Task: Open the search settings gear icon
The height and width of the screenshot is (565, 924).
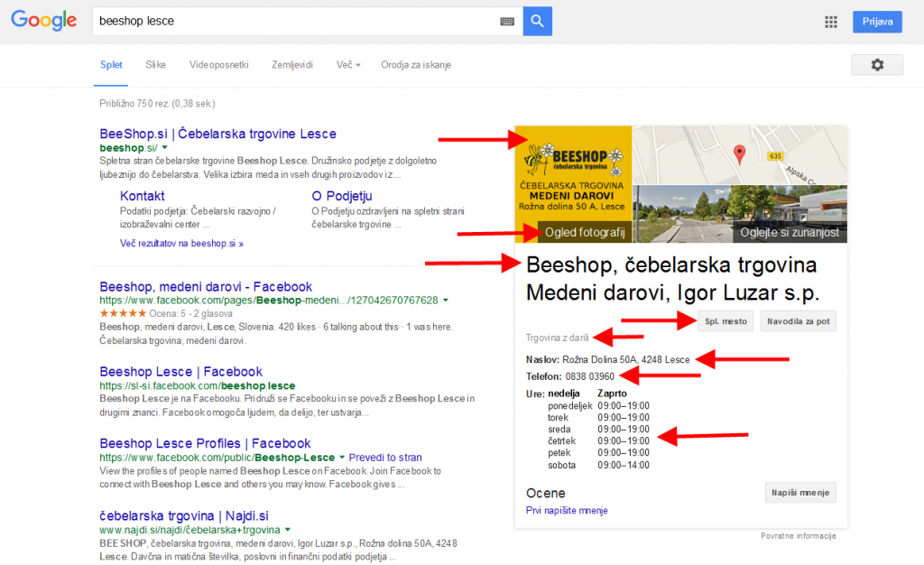Action: (876, 64)
